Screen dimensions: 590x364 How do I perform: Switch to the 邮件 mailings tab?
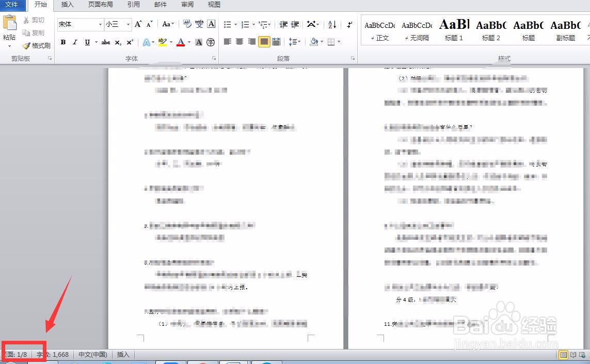(x=161, y=5)
